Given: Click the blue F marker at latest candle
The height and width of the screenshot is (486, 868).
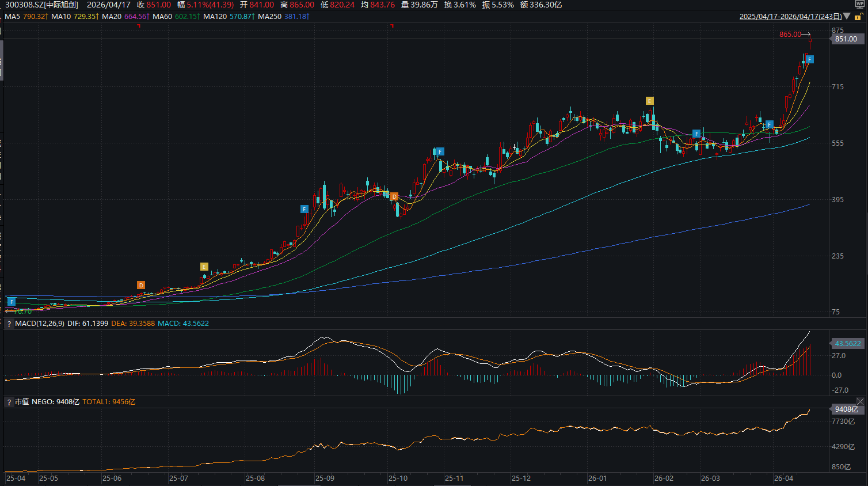Looking at the screenshot, I should tap(810, 59).
